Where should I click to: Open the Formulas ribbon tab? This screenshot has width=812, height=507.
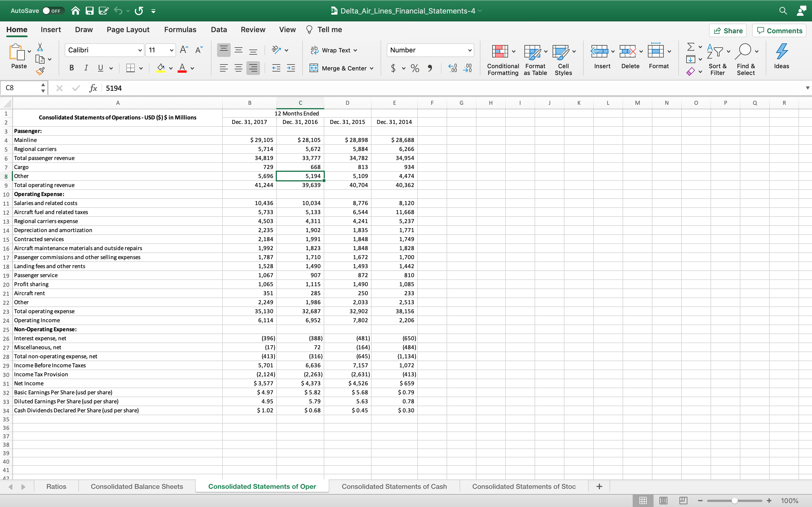coord(180,30)
